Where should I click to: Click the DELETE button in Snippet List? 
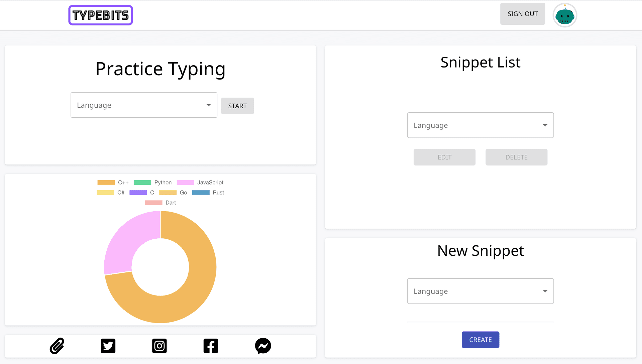[x=516, y=157]
